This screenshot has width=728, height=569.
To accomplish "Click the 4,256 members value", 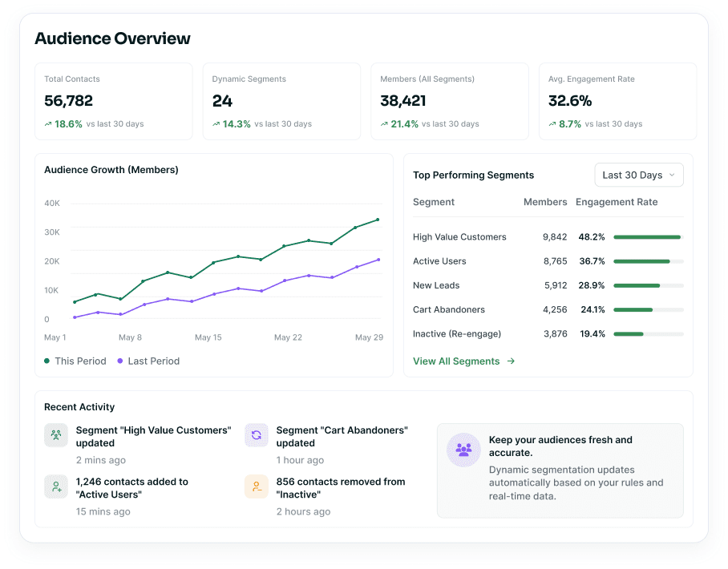I will click(x=555, y=309).
